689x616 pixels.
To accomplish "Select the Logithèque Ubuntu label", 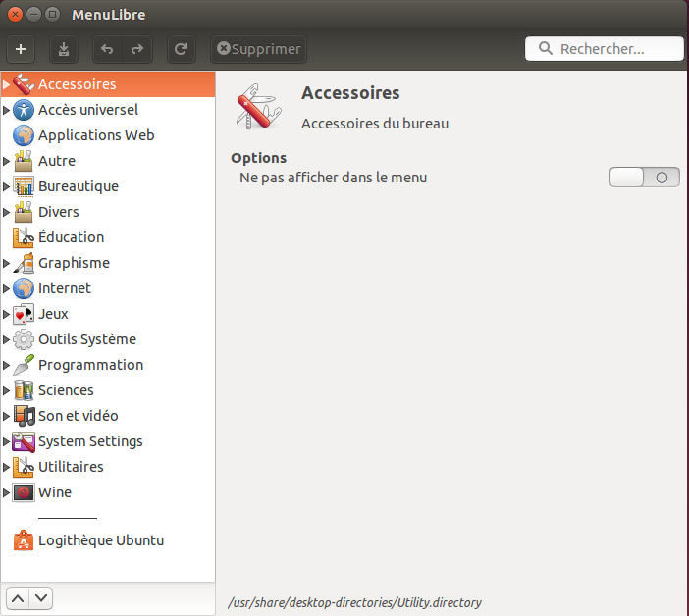I will click(x=101, y=540).
